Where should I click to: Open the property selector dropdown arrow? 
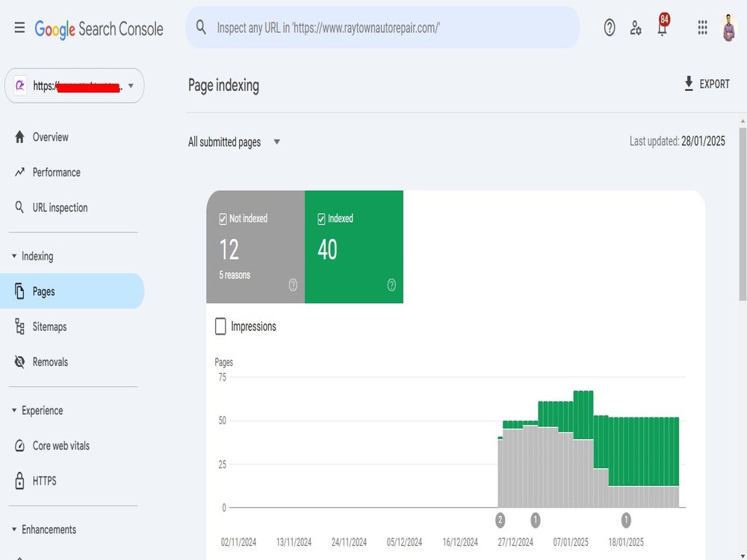[131, 86]
